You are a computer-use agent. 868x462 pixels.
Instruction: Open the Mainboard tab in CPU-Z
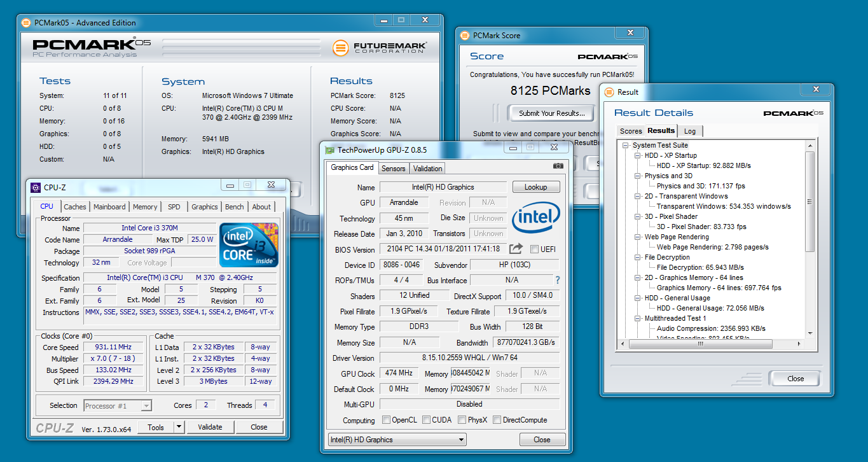[x=109, y=207]
